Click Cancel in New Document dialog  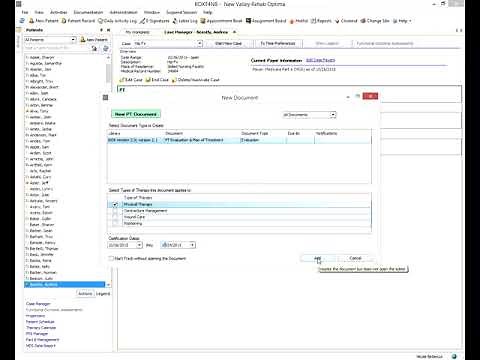pyautogui.click(x=355, y=258)
